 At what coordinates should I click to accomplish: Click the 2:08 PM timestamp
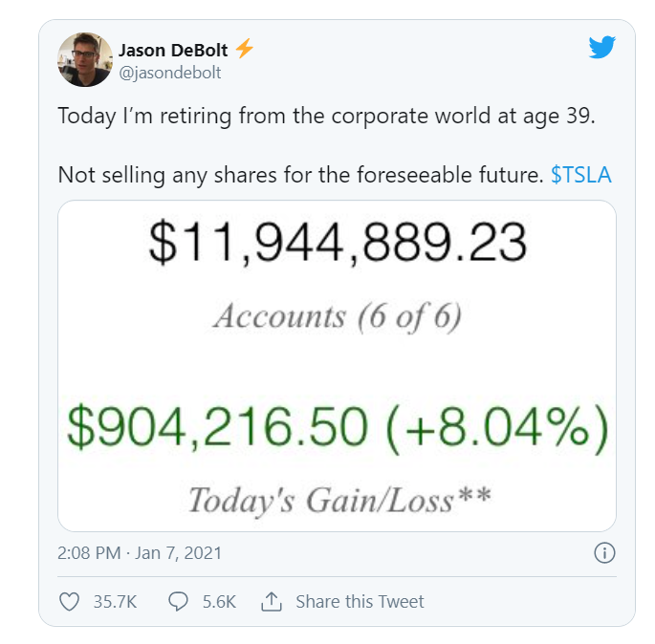point(89,553)
